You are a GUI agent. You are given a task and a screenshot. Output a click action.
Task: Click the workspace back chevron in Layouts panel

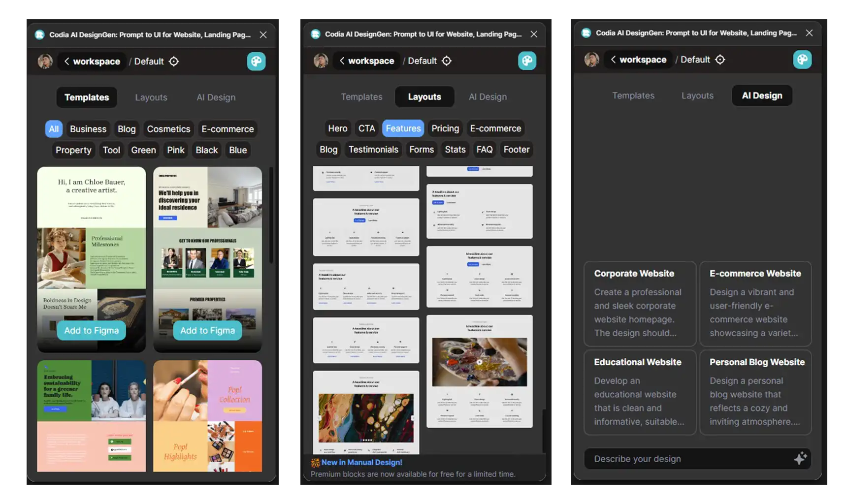[342, 61]
